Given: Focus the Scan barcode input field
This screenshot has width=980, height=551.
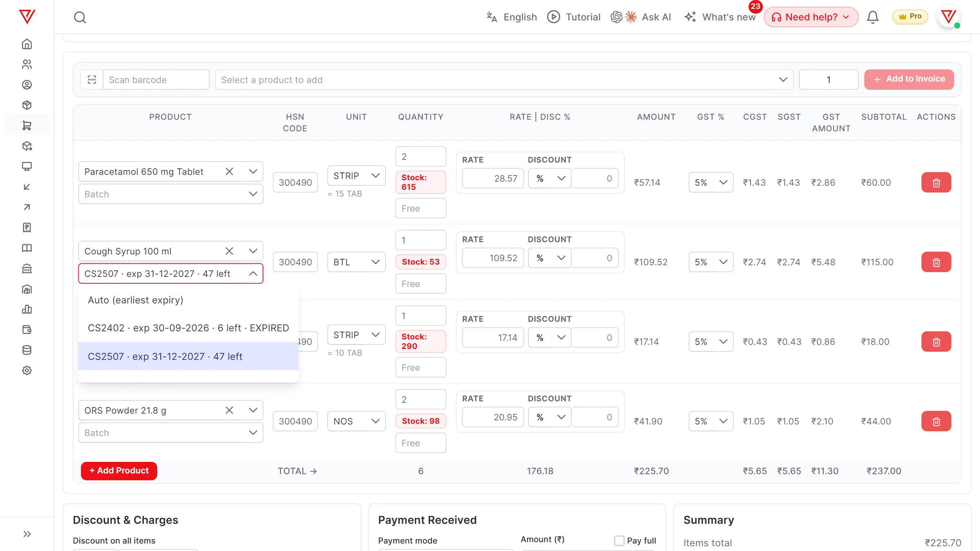Looking at the screenshot, I should tap(156, 80).
